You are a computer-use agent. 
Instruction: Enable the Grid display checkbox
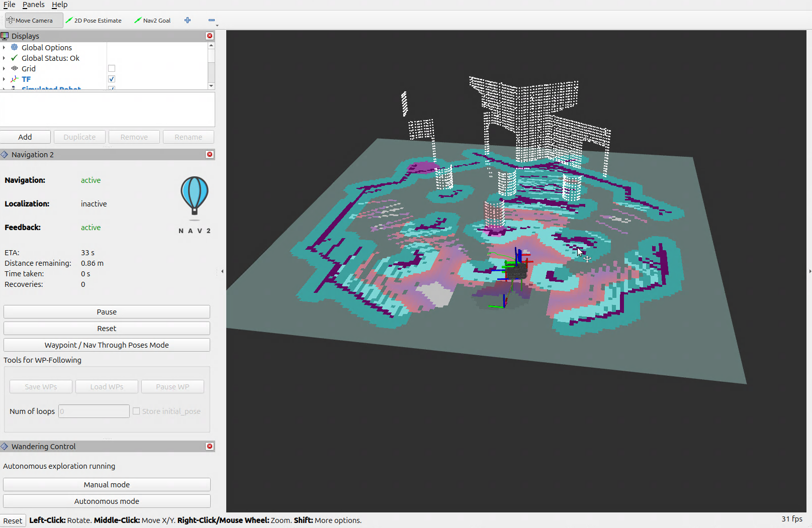pos(112,68)
